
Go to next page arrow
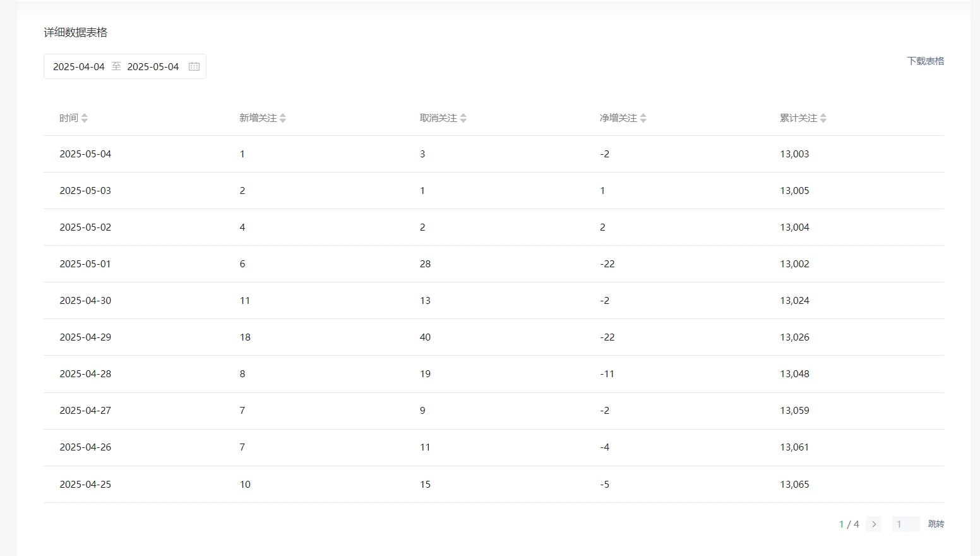click(874, 524)
